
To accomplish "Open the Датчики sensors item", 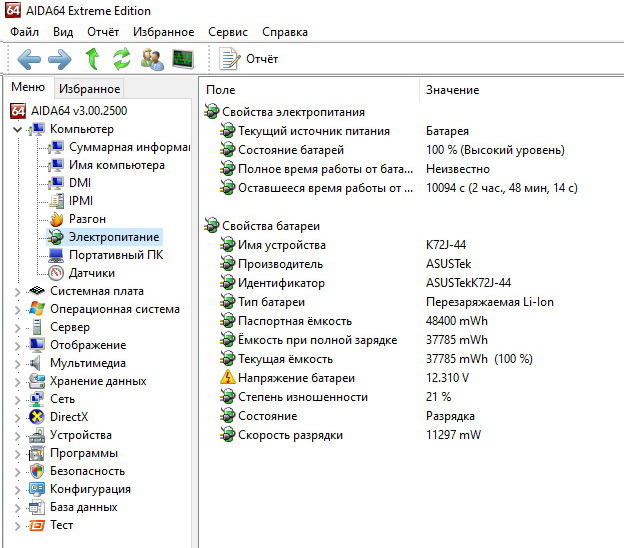I will 91,273.
